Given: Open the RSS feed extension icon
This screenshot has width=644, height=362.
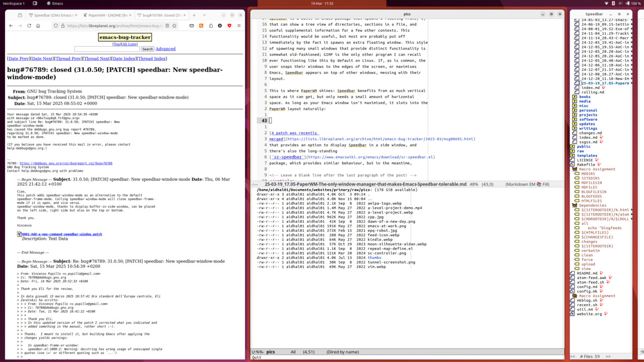Looking at the screenshot, I should click(x=201, y=26).
